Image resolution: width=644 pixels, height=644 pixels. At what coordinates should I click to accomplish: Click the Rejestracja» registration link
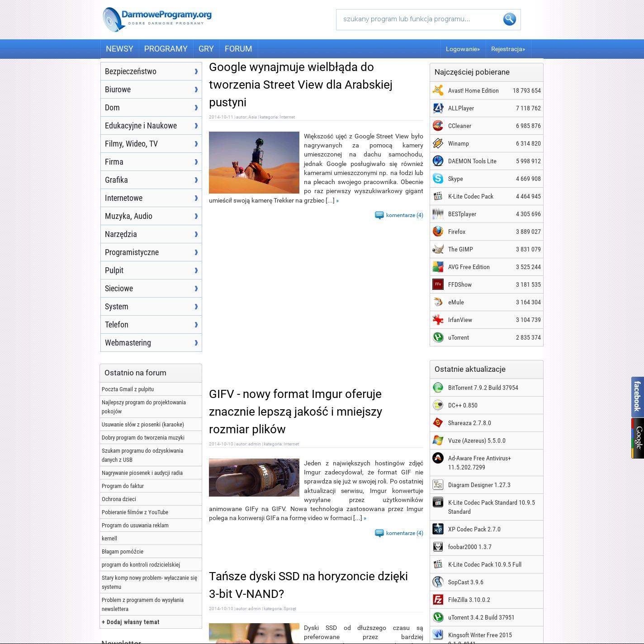tap(508, 49)
